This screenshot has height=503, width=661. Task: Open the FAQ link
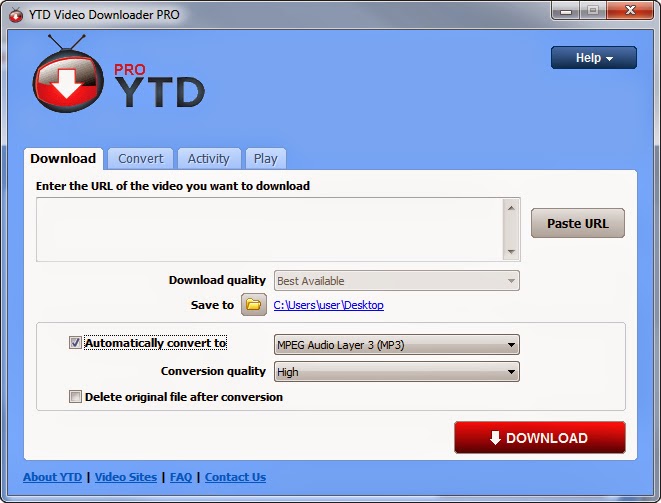pos(181,477)
